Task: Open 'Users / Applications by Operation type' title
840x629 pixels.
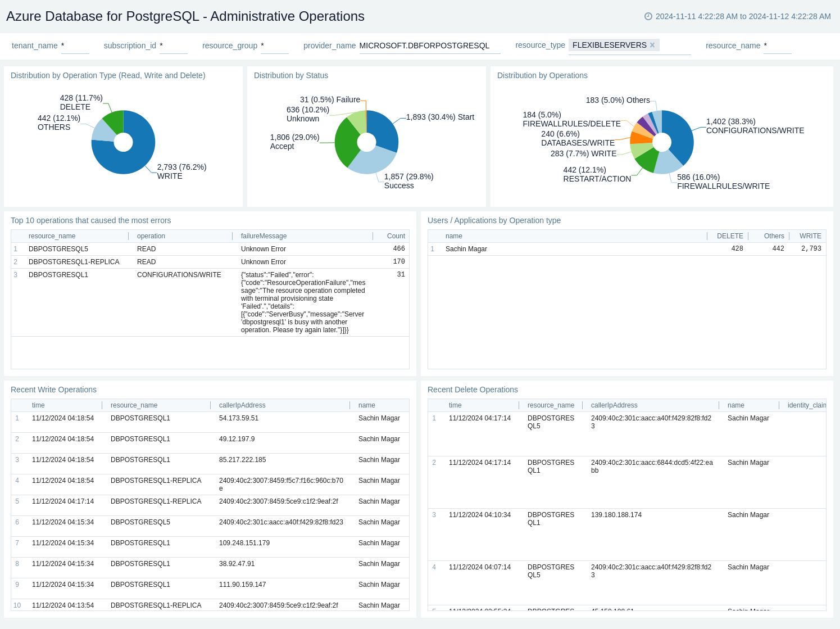Action: [x=494, y=220]
